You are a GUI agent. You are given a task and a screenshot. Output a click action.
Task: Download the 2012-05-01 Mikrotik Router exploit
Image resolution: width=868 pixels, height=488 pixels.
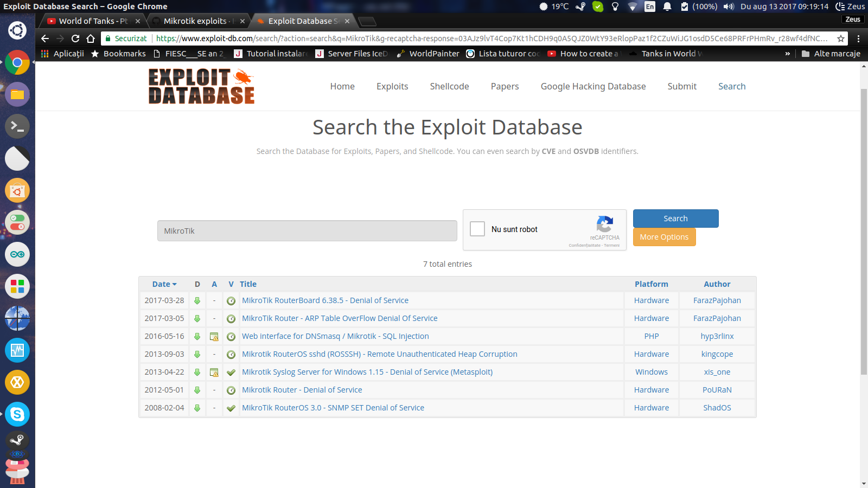click(x=197, y=390)
